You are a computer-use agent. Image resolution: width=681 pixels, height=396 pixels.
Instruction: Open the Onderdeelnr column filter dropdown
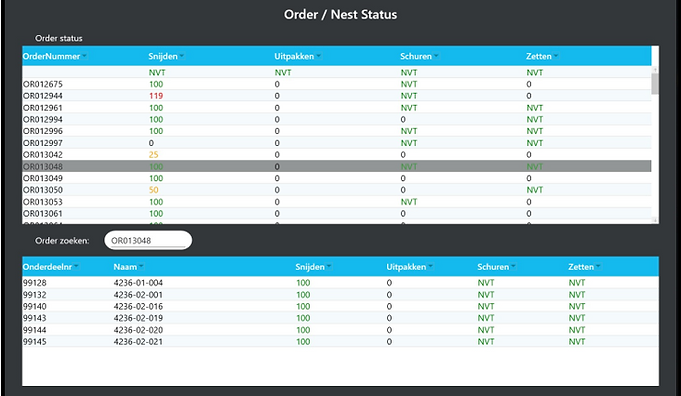coord(76,267)
